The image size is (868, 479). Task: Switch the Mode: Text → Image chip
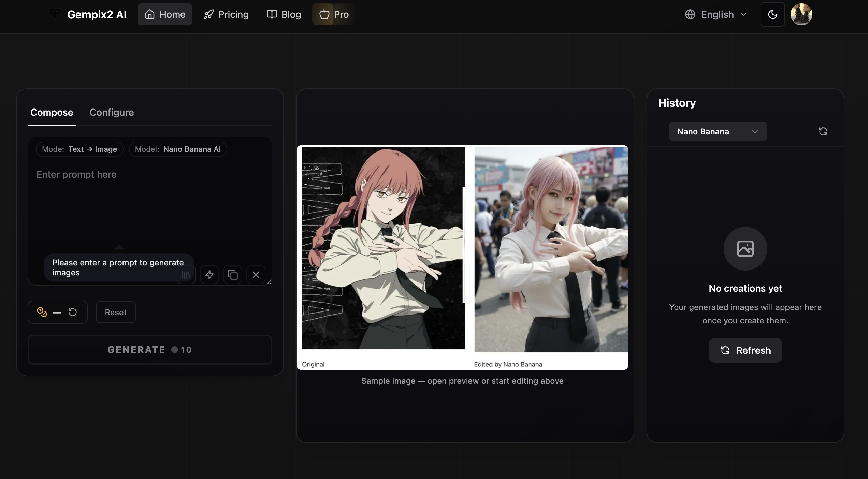tap(79, 149)
